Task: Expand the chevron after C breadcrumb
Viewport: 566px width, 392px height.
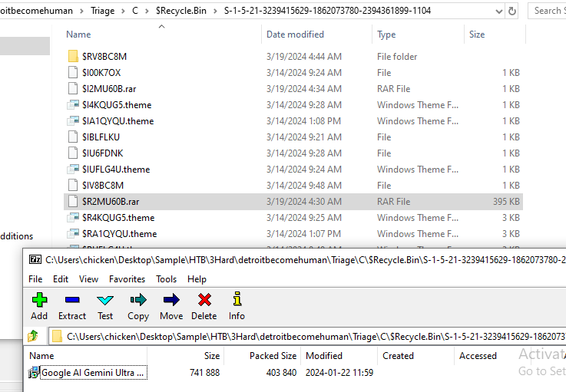Action: point(147,11)
